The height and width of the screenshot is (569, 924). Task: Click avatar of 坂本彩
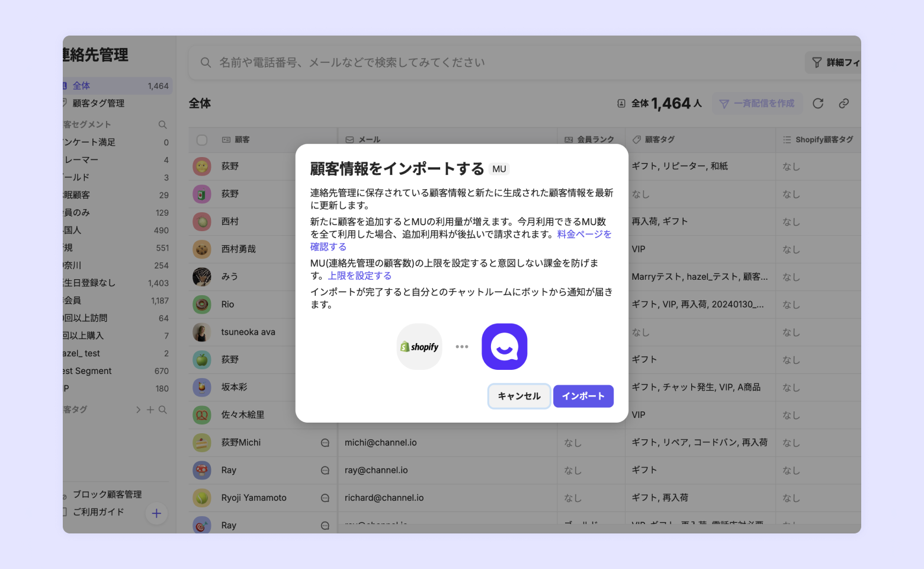pos(202,387)
